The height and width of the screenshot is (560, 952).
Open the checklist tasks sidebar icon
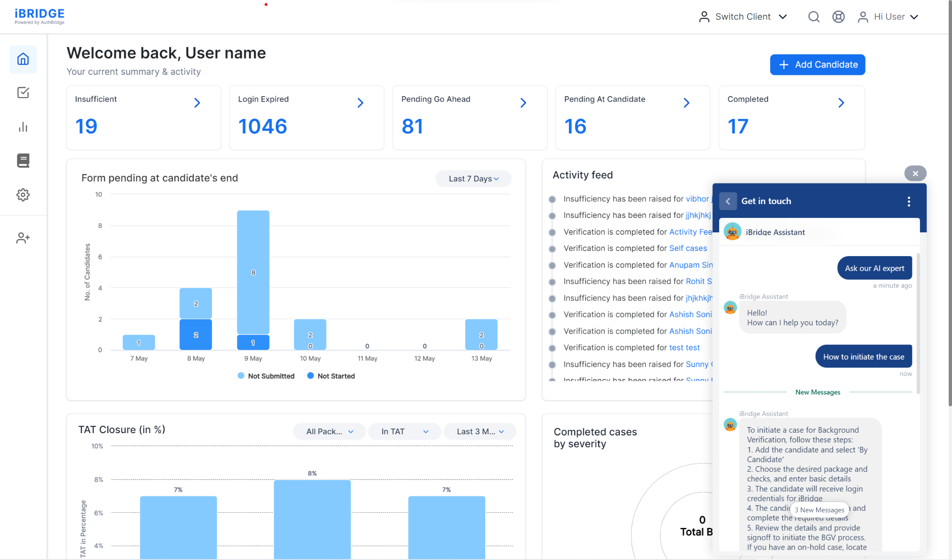pos(23,92)
